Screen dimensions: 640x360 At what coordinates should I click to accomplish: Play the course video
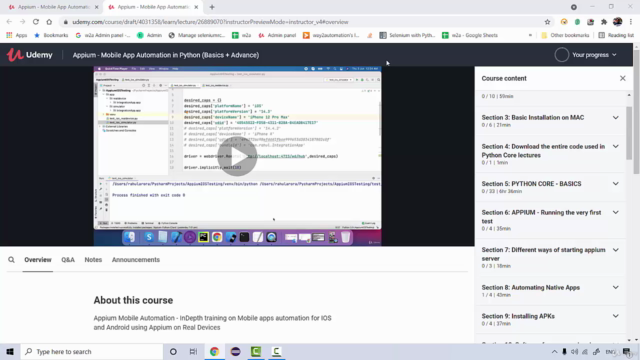click(237, 157)
